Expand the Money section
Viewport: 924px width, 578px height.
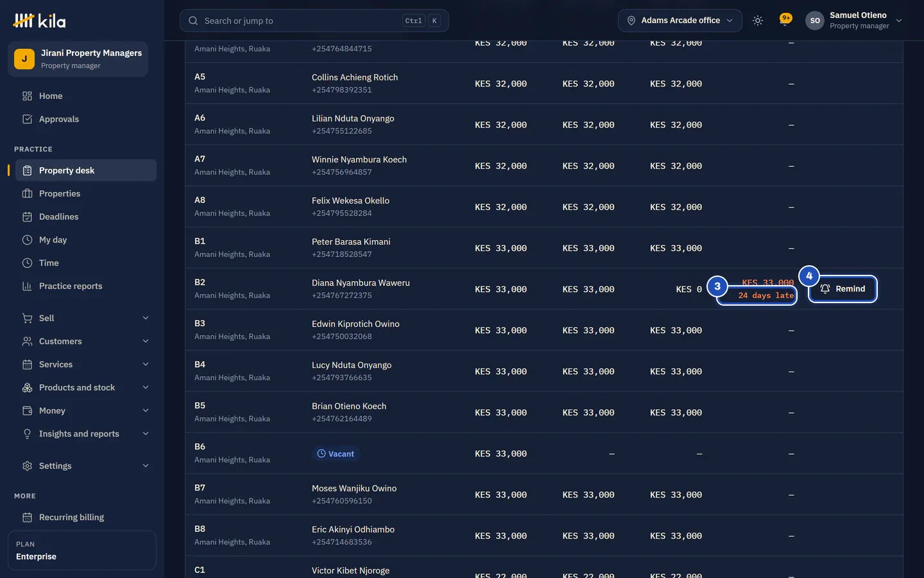click(86, 410)
